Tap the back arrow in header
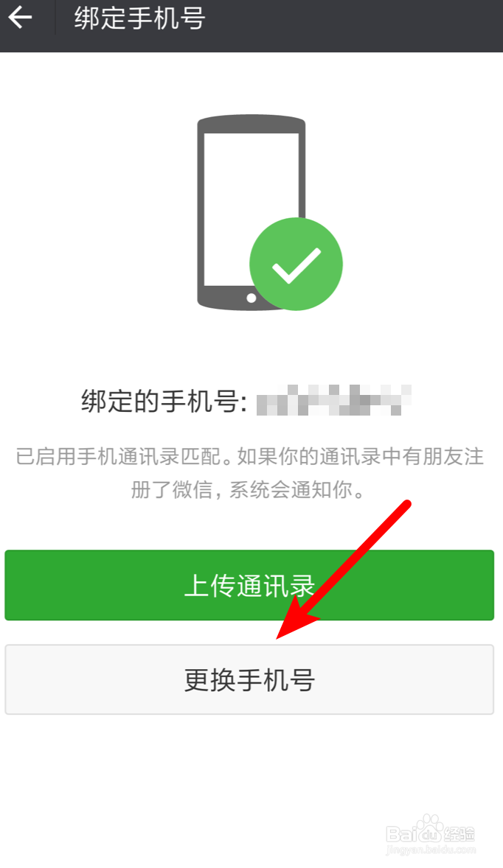503x868 pixels. 21,17
